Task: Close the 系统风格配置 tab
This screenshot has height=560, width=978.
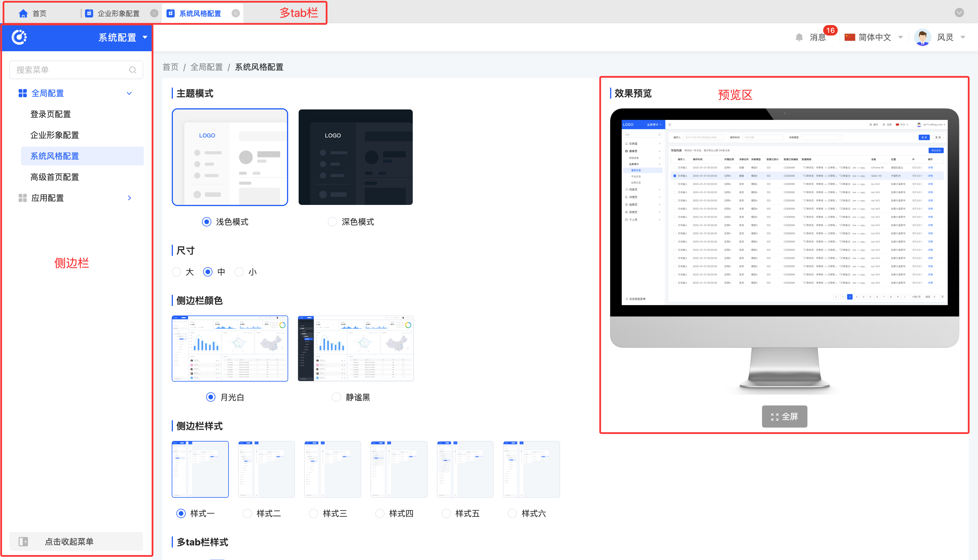Action: [x=236, y=13]
